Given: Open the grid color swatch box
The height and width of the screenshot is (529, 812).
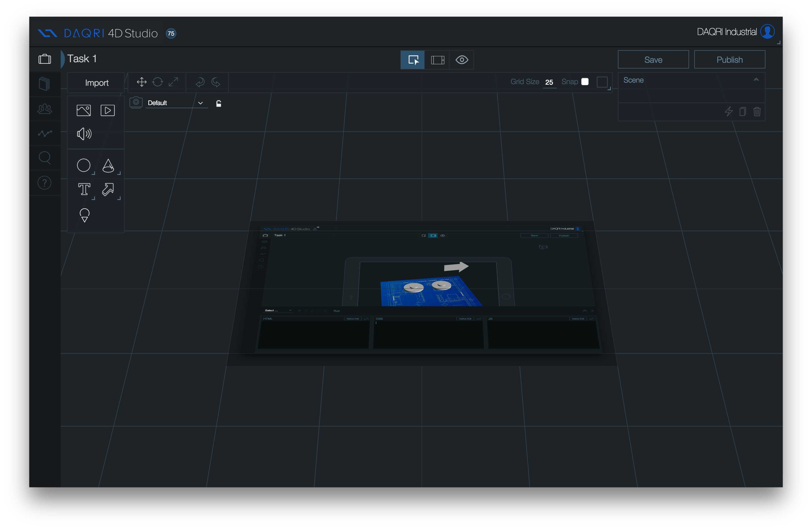Looking at the screenshot, I should [602, 82].
